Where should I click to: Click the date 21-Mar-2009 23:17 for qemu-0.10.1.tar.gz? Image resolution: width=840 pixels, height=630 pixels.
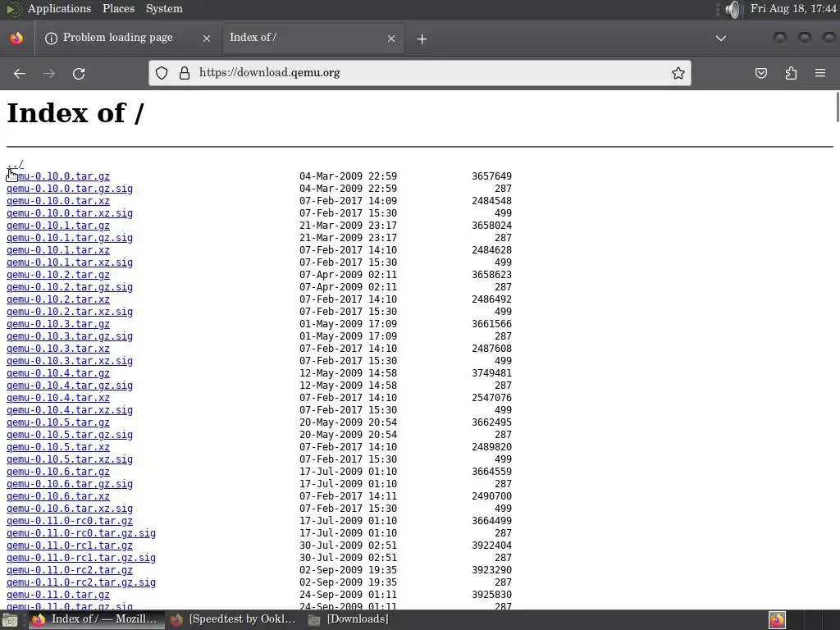(348, 226)
